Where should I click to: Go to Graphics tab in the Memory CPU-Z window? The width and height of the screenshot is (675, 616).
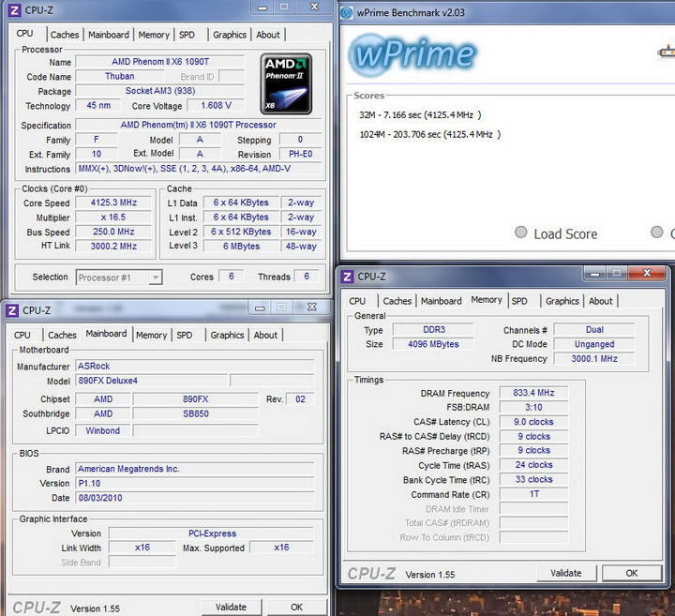[562, 301]
